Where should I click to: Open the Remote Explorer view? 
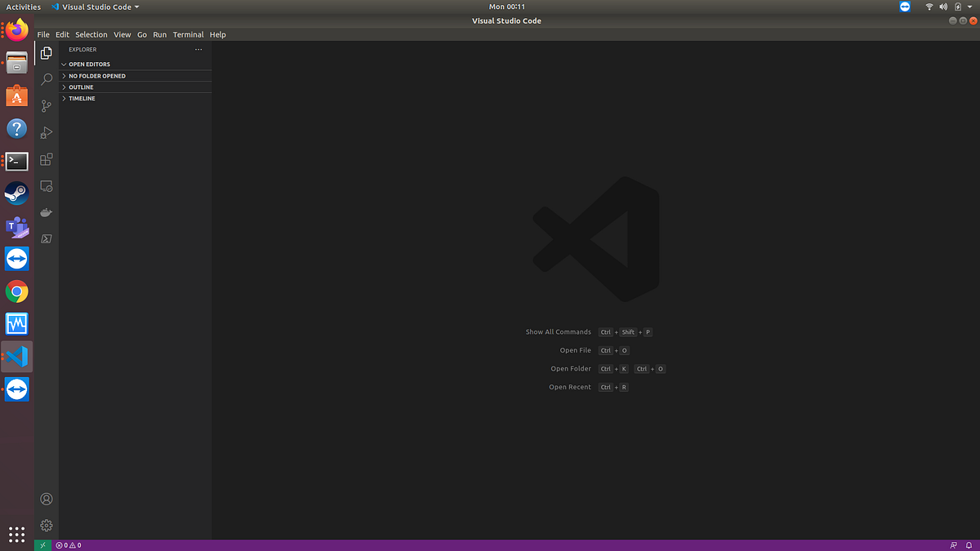point(46,186)
